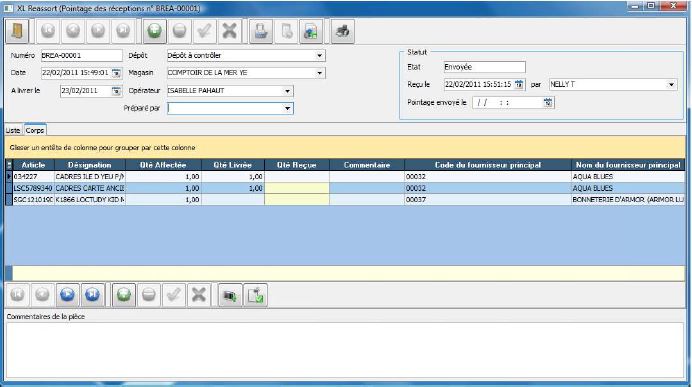Expand the Magasin dropdown

coord(320,73)
